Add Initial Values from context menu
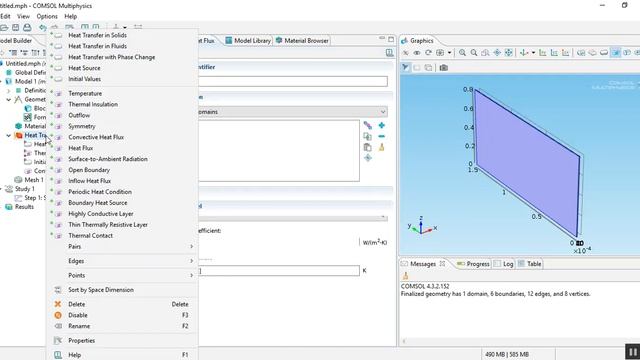This screenshot has width=640, height=360. (x=84, y=79)
